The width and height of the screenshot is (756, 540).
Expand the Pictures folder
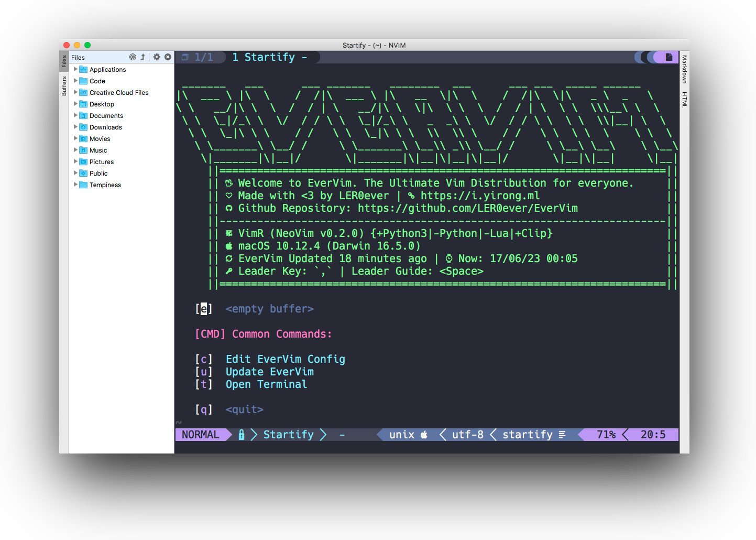[75, 161]
